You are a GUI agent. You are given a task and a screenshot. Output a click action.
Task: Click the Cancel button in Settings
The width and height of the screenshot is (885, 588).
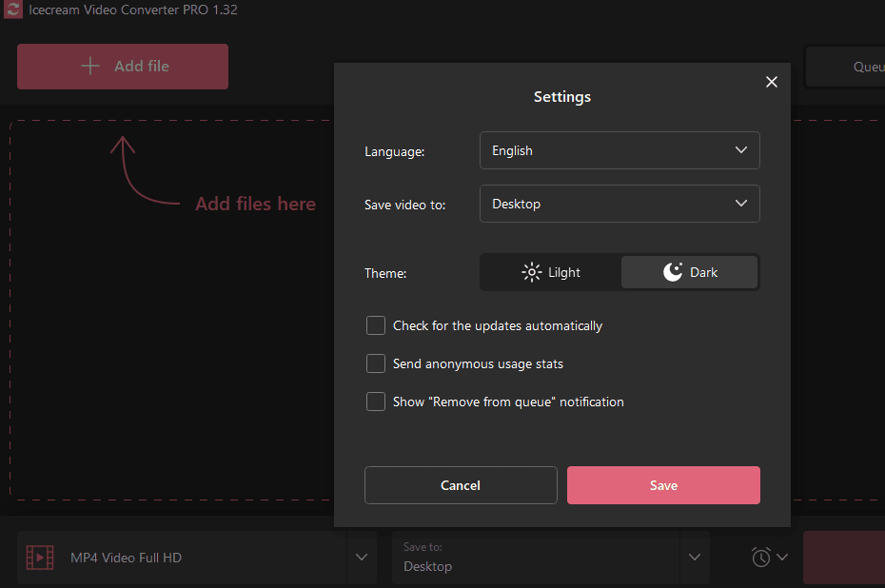point(461,485)
